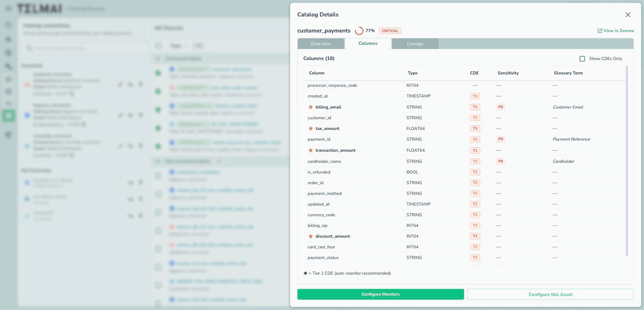Click the Column table header
The height and width of the screenshot is (310, 644).
pos(317,73)
